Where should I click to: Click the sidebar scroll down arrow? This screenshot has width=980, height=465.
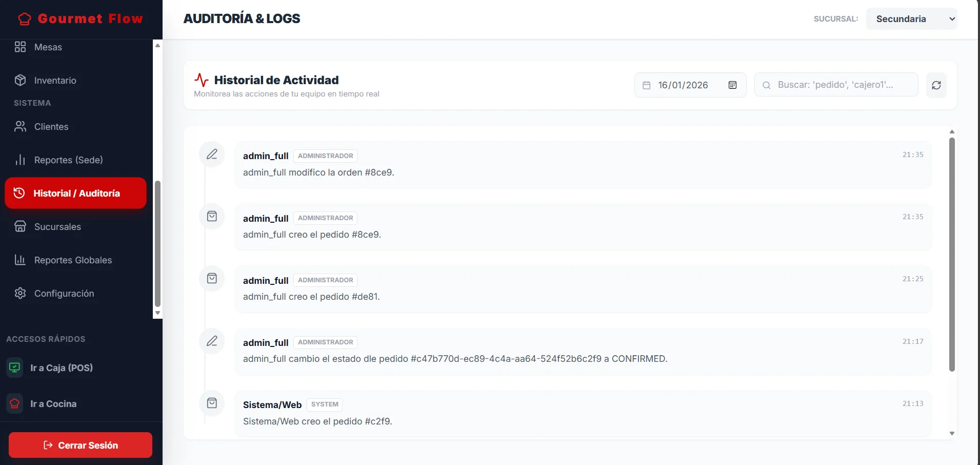(158, 313)
